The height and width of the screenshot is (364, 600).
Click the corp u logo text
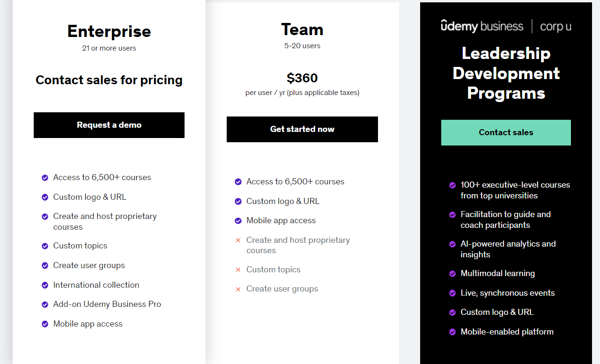[x=556, y=27]
